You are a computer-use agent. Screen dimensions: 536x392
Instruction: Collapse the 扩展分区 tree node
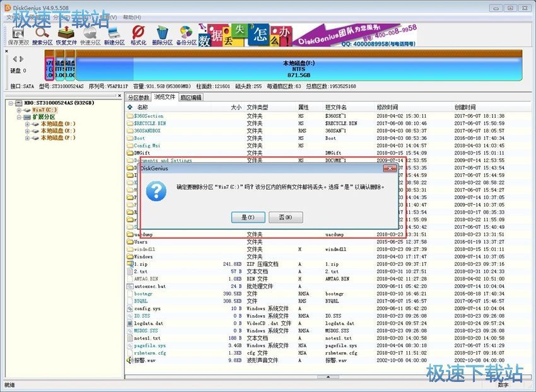(x=19, y=117)
